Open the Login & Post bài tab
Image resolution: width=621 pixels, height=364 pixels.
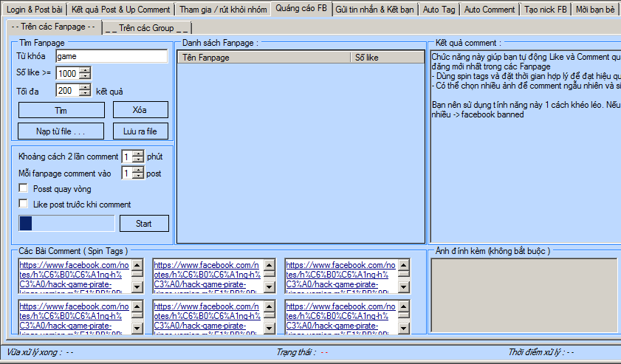coord(35,9)
